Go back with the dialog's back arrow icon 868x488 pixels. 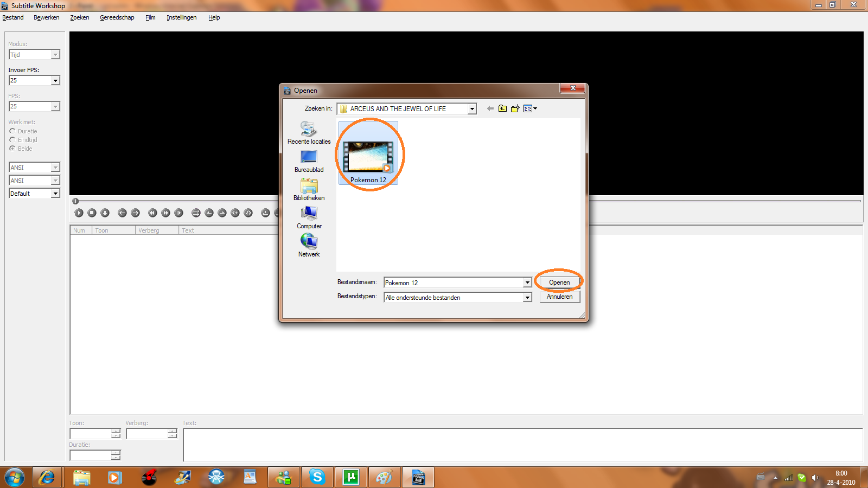490,108
